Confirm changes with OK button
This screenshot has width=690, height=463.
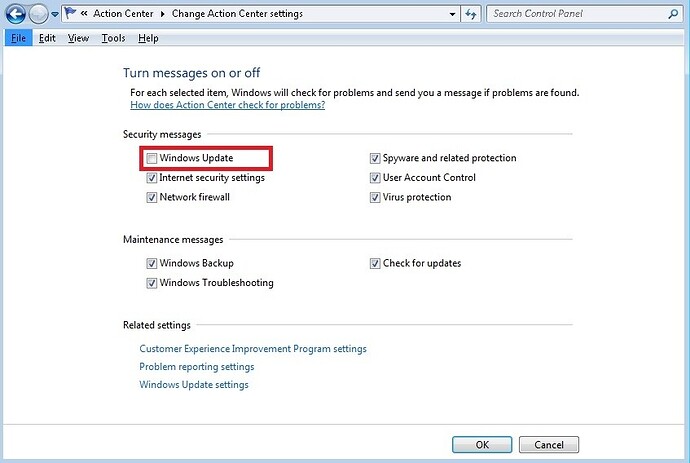(x=482, y=445)
